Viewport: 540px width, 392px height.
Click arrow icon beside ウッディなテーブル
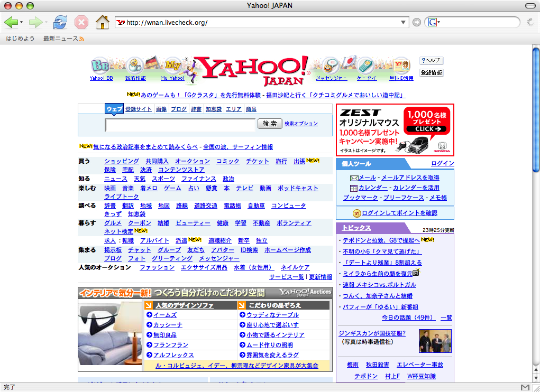click(242, 315)
